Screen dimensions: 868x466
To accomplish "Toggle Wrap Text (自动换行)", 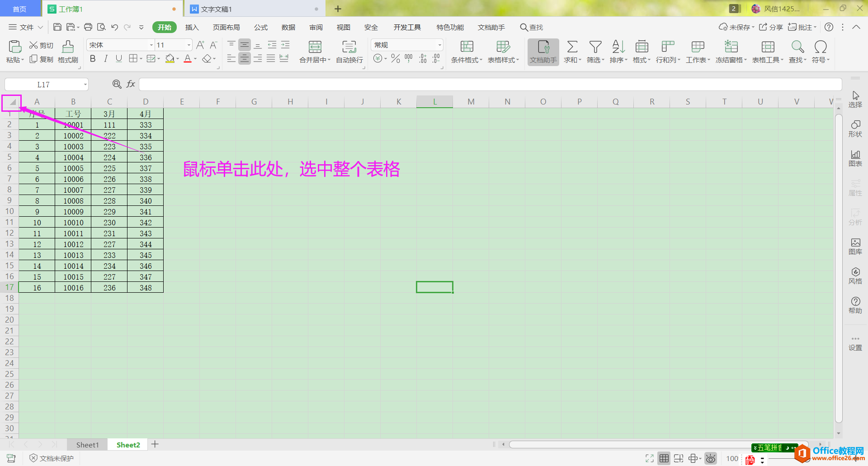I will coord(349,52).
